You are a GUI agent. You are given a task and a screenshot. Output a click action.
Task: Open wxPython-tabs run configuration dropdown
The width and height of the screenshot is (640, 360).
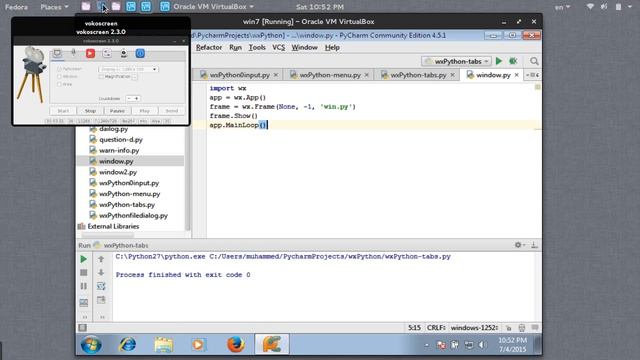(x=456, y=61)
